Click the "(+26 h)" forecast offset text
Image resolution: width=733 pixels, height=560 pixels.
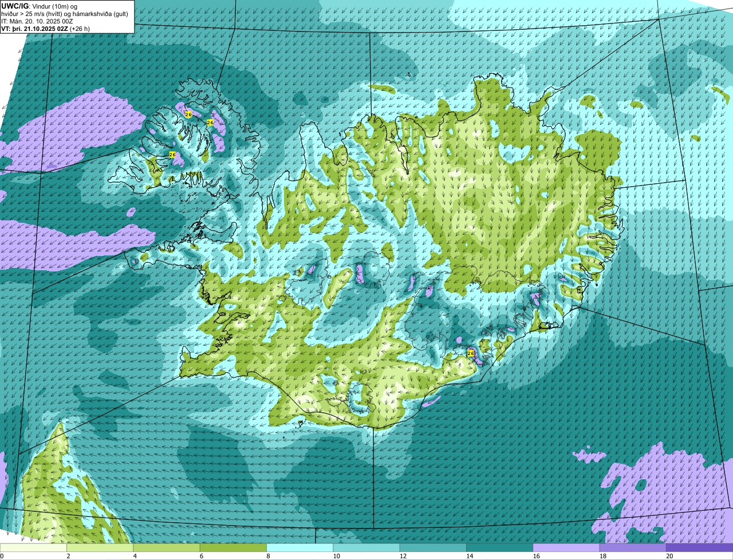tap(80, 29)
